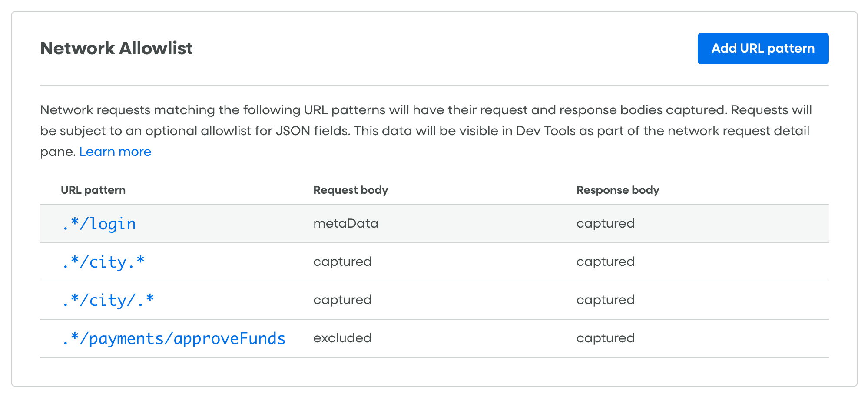Image resolution: width=868 pixels, height=397 pixels.
Task: Click the words 'Dev Tools' in the description
Action: [546, 131]
